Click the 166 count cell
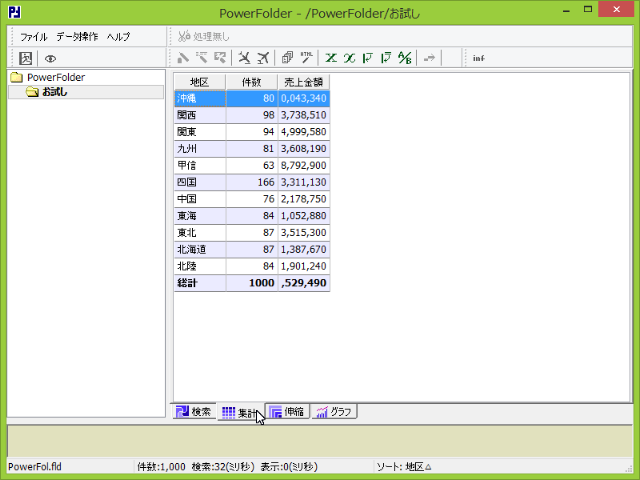Image resolution: width=640 pixels, height=480 pixels. pyautogui.click(x=252, y=182)
